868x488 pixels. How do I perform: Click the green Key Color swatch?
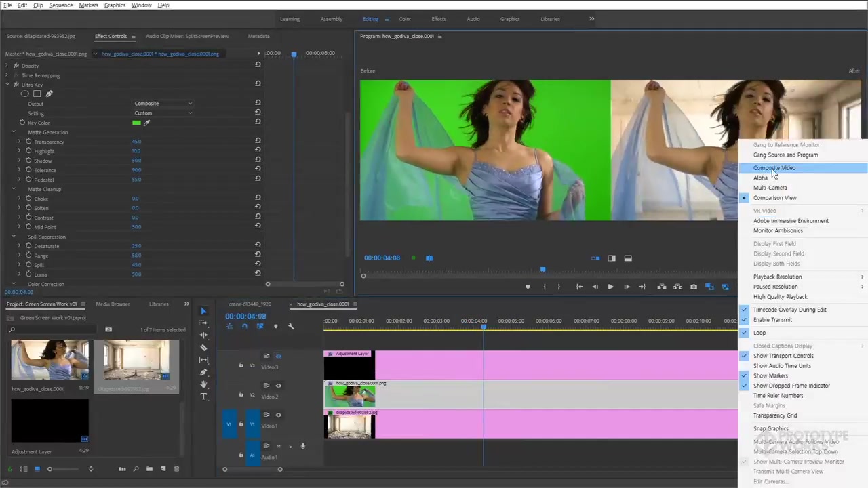(136, 123)
